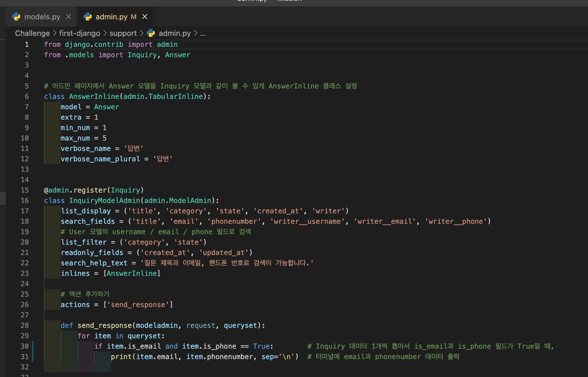Viewport: 588px width, 377px height.
Task: Select the admin.py editor tab
Action: point(115,17)
